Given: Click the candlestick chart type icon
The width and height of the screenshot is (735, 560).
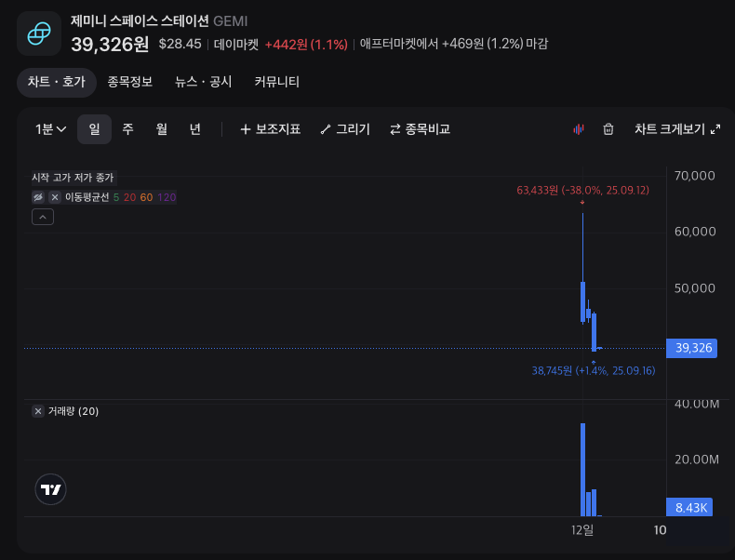Looking at the screenshot, I should coord(579,129).
